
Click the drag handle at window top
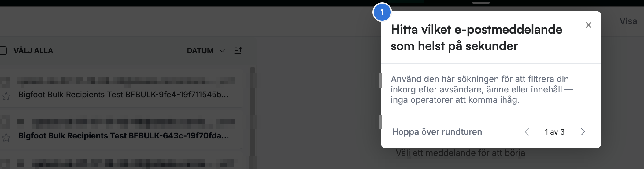481,3
